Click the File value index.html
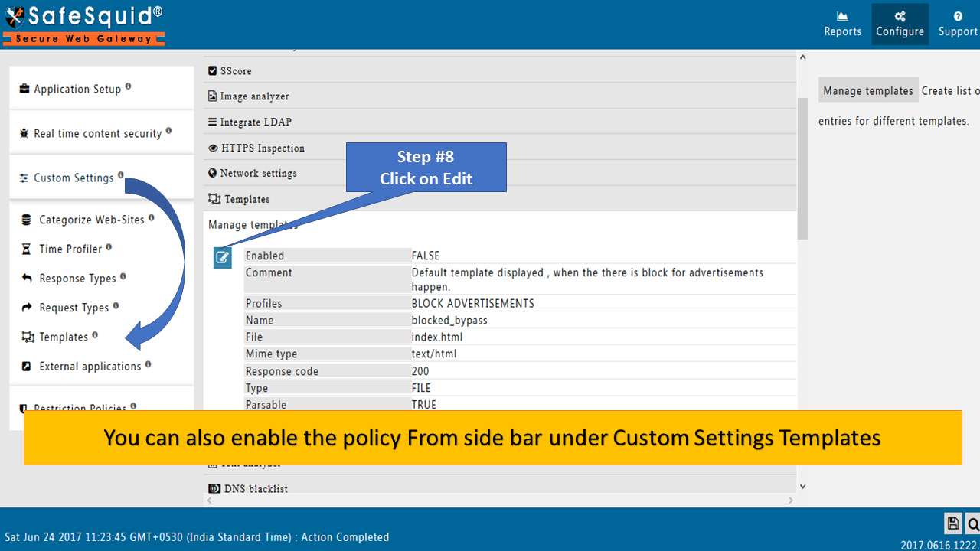The width and height of the screenshot is (980, 551). click(437, 337)
